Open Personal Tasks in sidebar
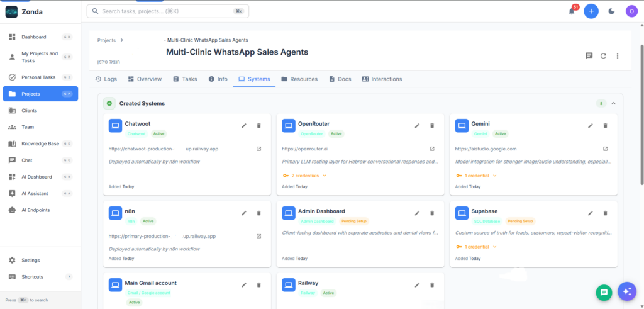 pyautogui.click(x=40, y=77)
